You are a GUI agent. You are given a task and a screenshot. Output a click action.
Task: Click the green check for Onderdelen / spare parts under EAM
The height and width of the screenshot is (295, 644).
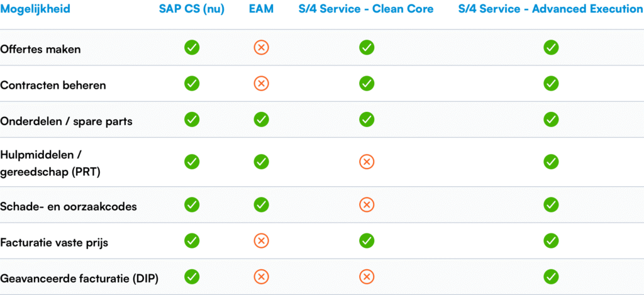(x=261, y=120)
